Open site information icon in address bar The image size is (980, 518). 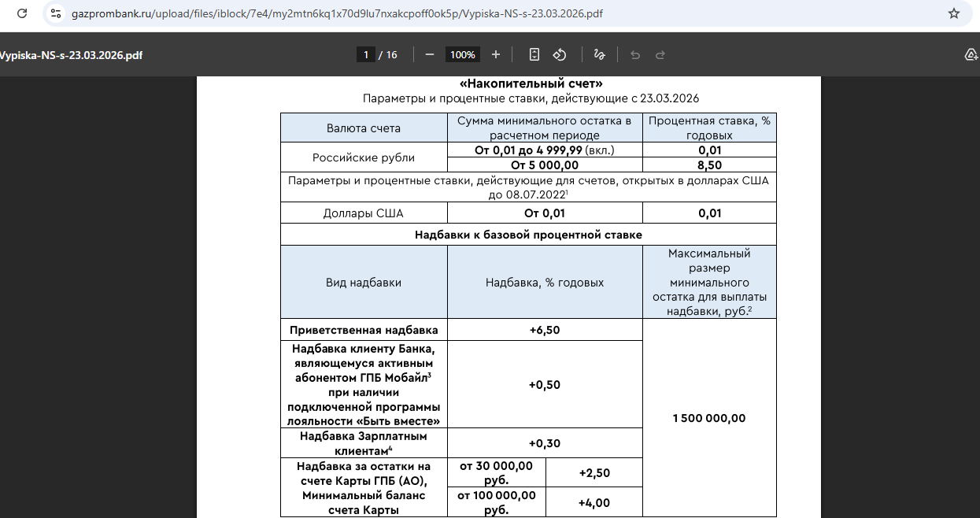coord(55,13)
